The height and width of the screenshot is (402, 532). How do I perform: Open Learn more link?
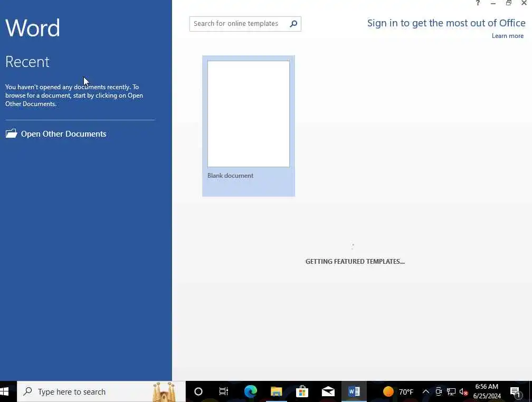508,36
